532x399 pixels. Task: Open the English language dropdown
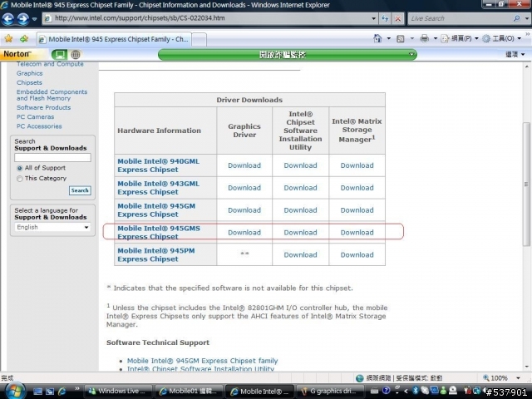coord(52,227)
